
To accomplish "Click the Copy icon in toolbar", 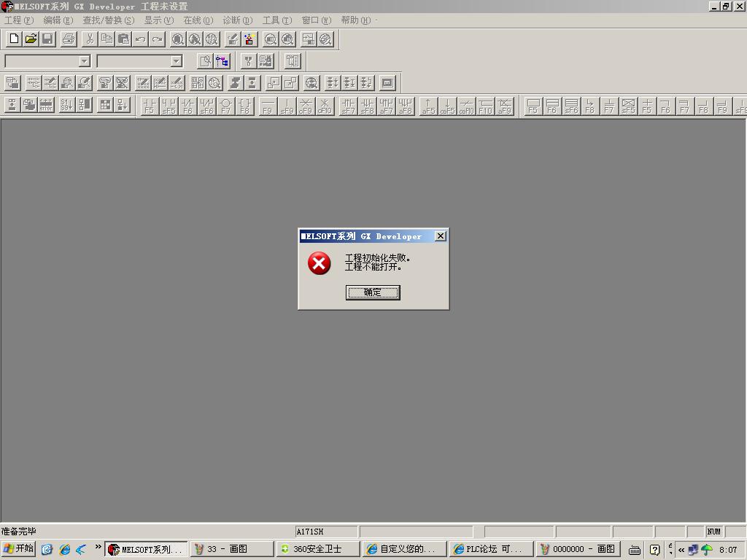I will [107, 39].
